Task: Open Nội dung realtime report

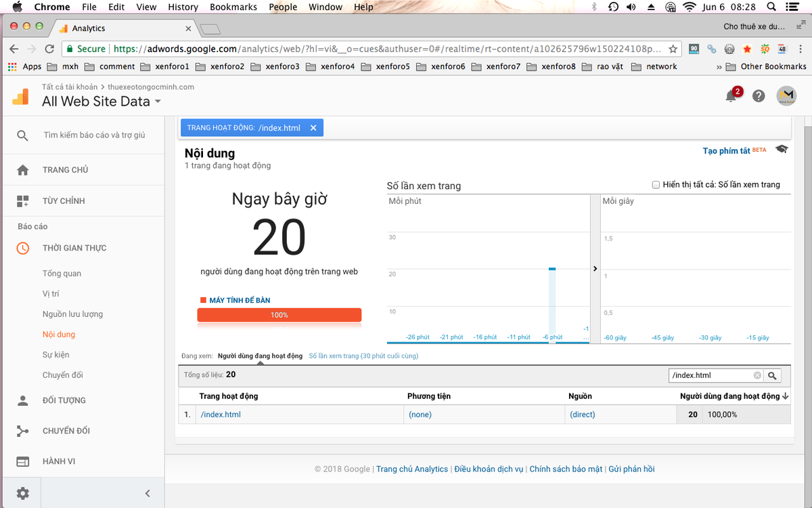Action: (59, 335)
